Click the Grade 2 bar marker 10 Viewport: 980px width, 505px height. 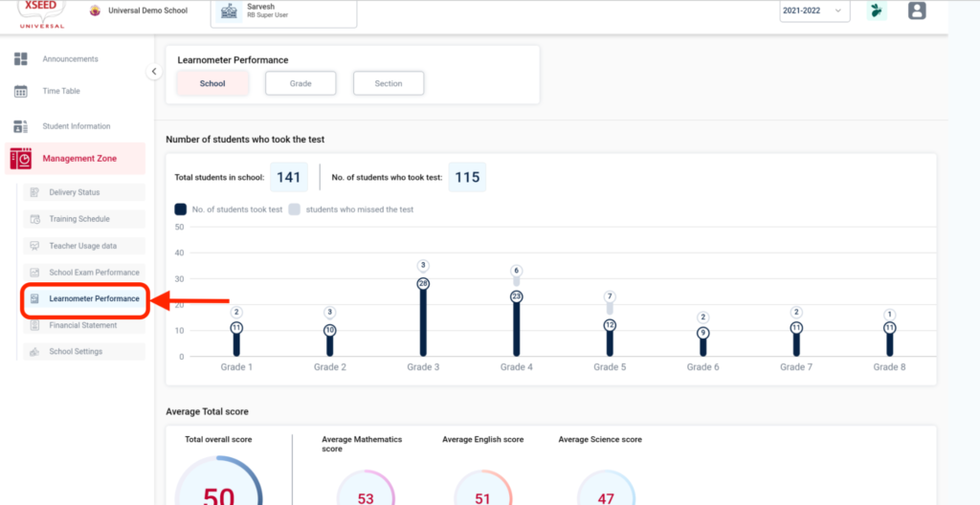pyautogui.click(x=330, y=331)
